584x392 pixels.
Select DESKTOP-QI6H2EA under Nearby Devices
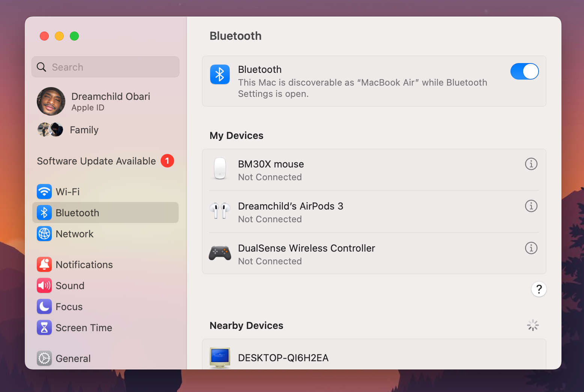283,357
